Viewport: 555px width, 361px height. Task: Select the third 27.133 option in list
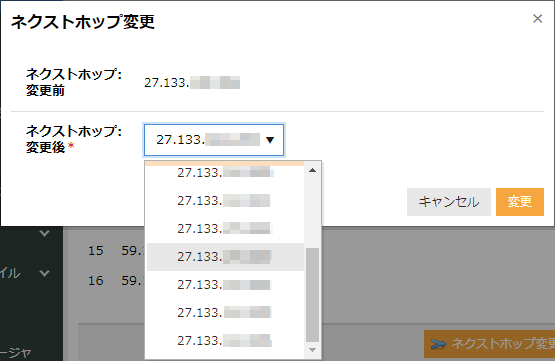225,229
